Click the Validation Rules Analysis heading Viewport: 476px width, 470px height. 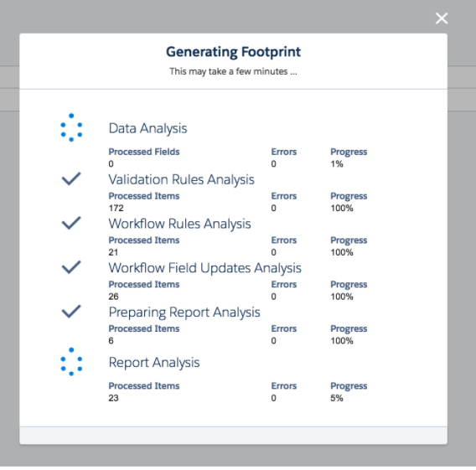pos(182,179)
